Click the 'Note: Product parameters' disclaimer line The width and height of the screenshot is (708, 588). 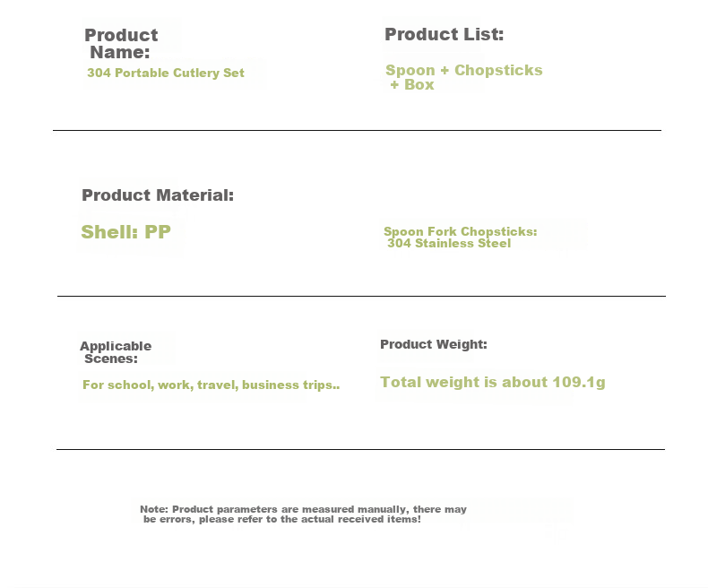(303, 509)
